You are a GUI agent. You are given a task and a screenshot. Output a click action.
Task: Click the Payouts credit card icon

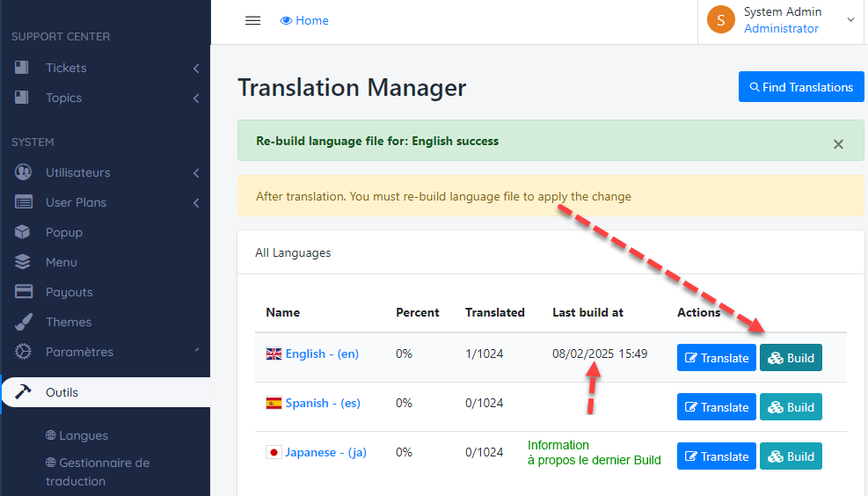click(x=24, y=292)
